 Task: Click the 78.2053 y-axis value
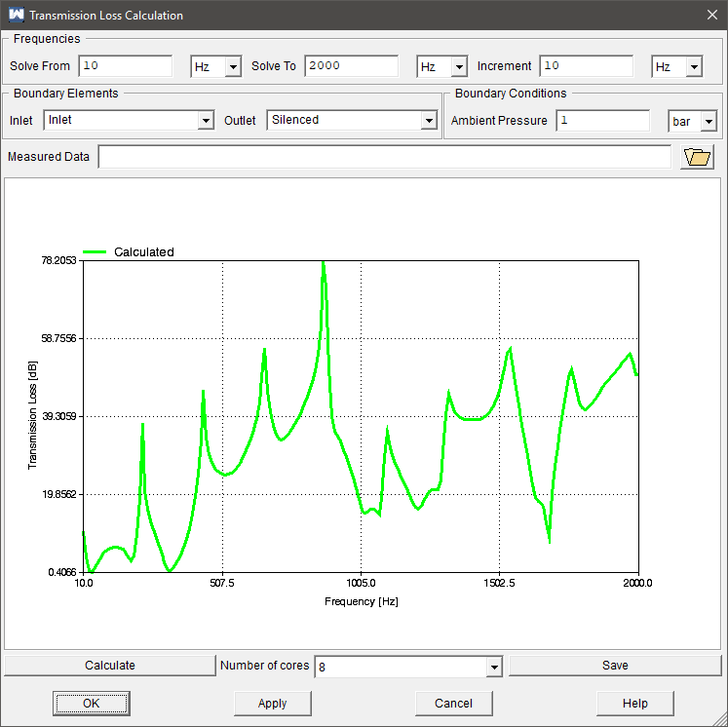58,260
